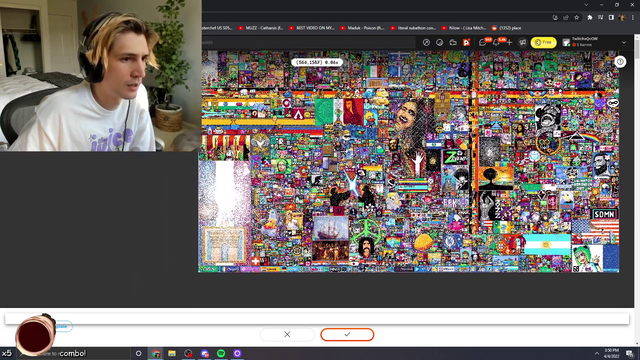Open the canvas info button top right

[x=620, y=62]
